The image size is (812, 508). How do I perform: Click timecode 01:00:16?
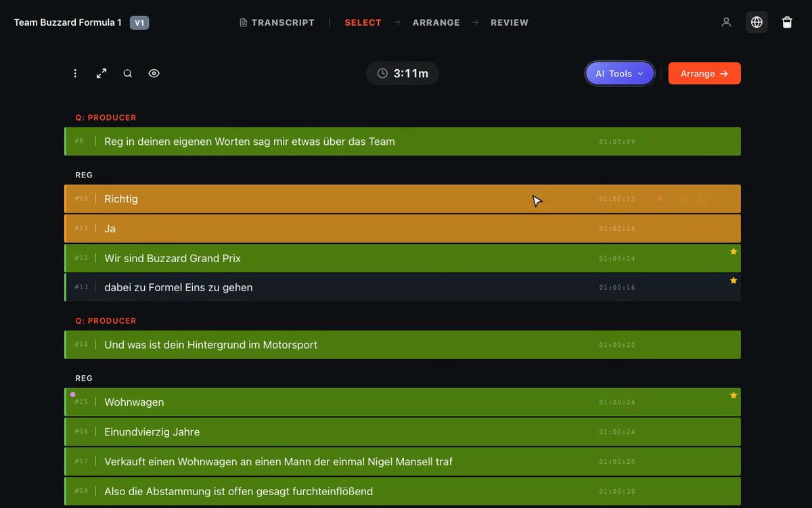[x=617, y=287]
